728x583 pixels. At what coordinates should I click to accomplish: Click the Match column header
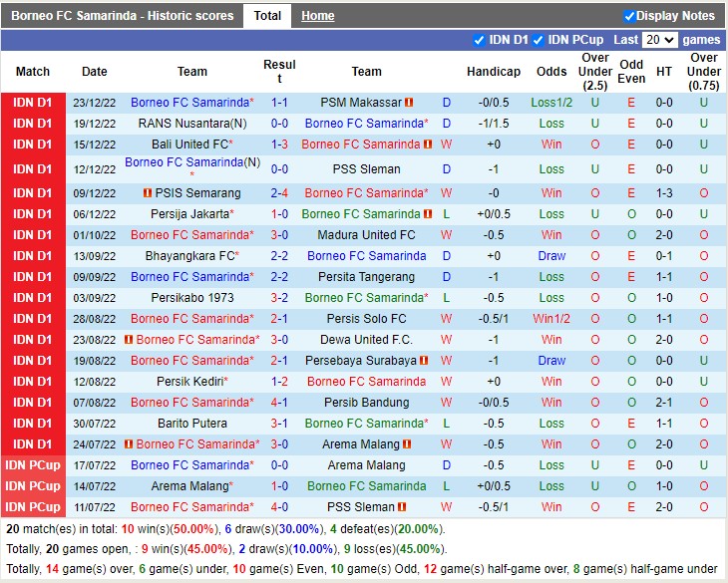[33, 72]
